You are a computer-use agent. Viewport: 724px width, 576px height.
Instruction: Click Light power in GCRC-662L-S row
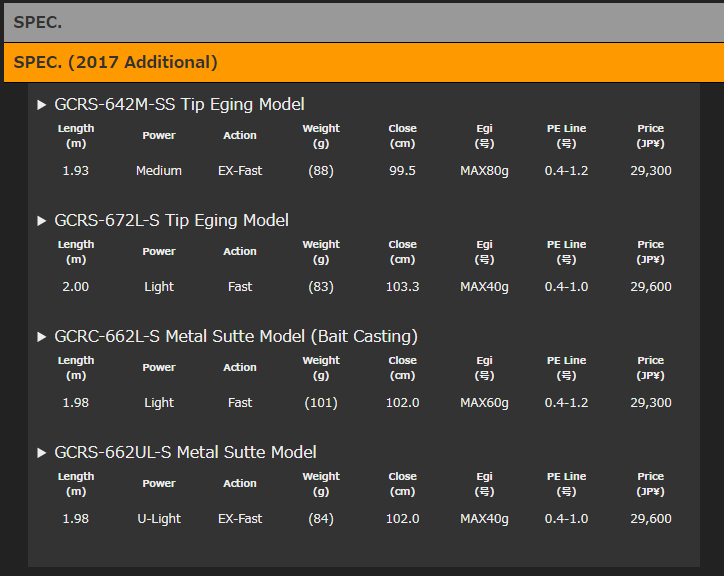click(x=159, y=403)
